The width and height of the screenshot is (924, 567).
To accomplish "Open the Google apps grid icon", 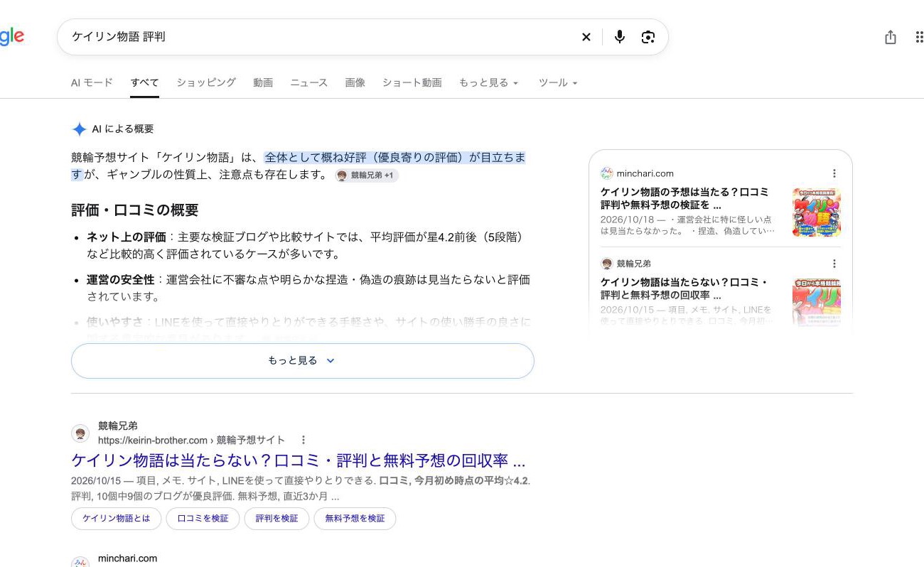I will pos(919,37).
